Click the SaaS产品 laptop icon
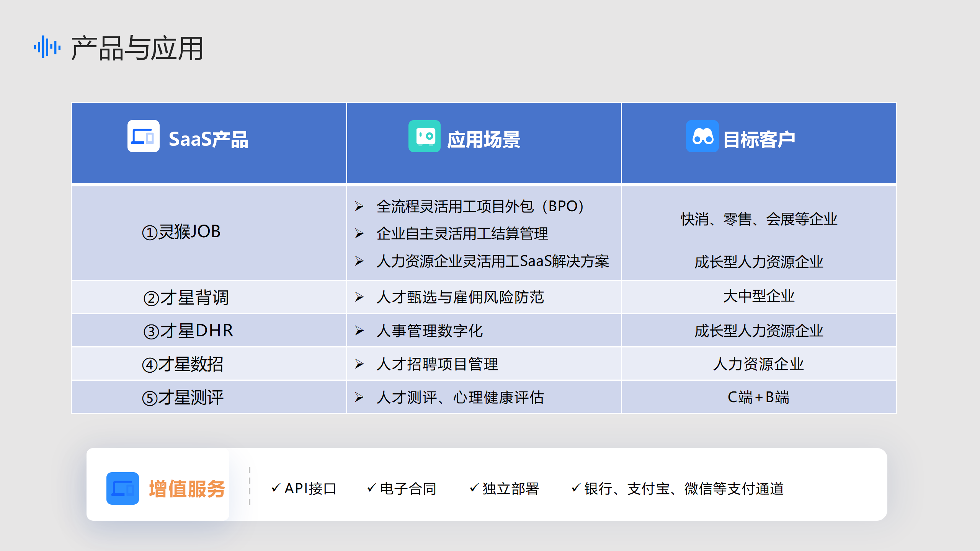This screenshot has width=980, height=551. click(143, 136)
